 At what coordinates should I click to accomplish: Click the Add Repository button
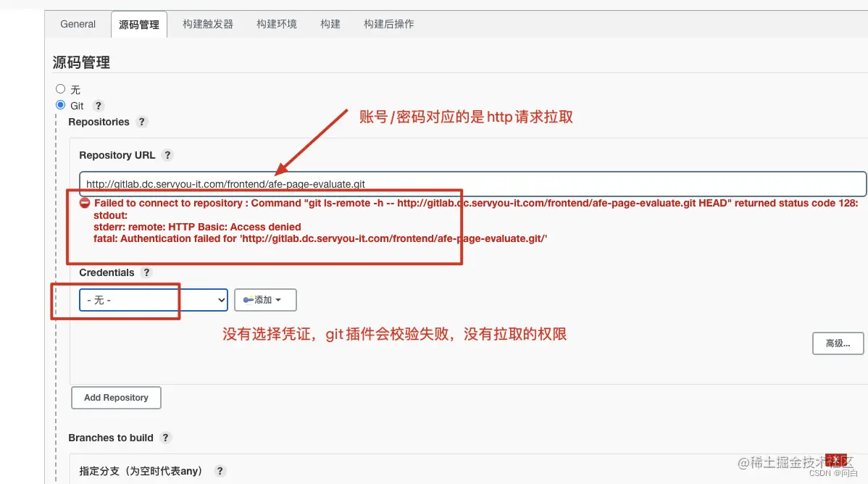(x=116, y=398)
